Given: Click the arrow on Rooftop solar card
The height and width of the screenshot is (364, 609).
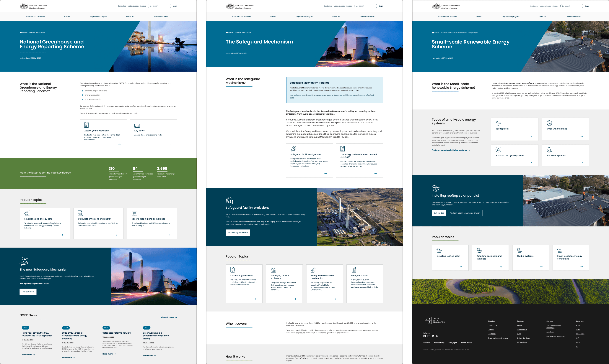Looking at the screenshot, I should pyautogui.click(x=531, y=137).
